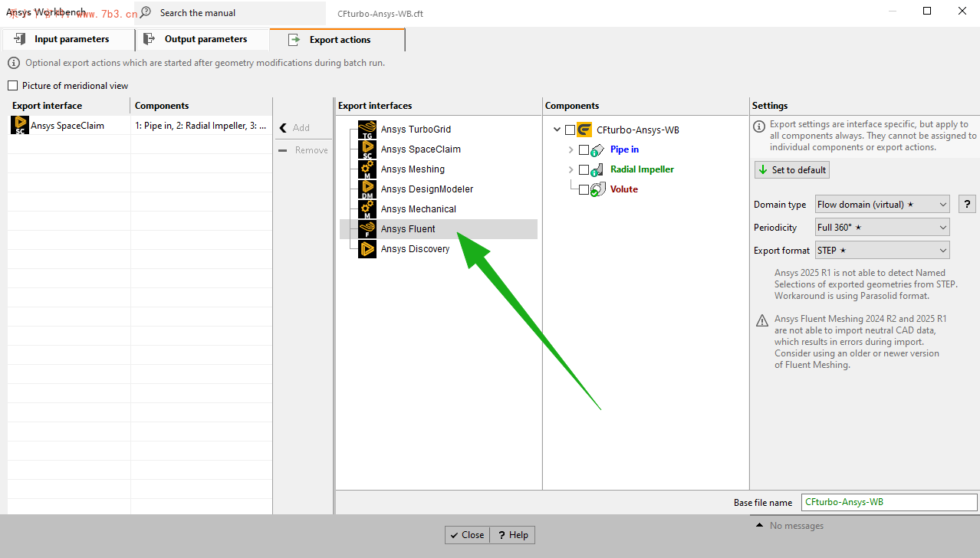Click the Base file name input field
This screenshot has width=980, height=558.
[x=890, y=502]
